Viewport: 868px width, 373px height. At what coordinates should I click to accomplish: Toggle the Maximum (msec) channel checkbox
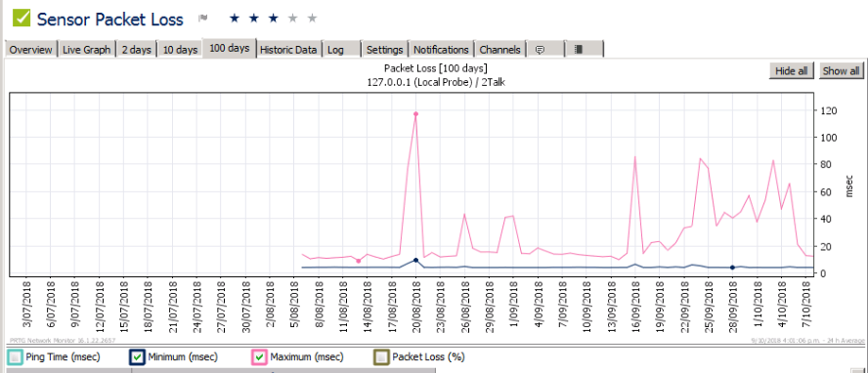(x=259, y=357)
